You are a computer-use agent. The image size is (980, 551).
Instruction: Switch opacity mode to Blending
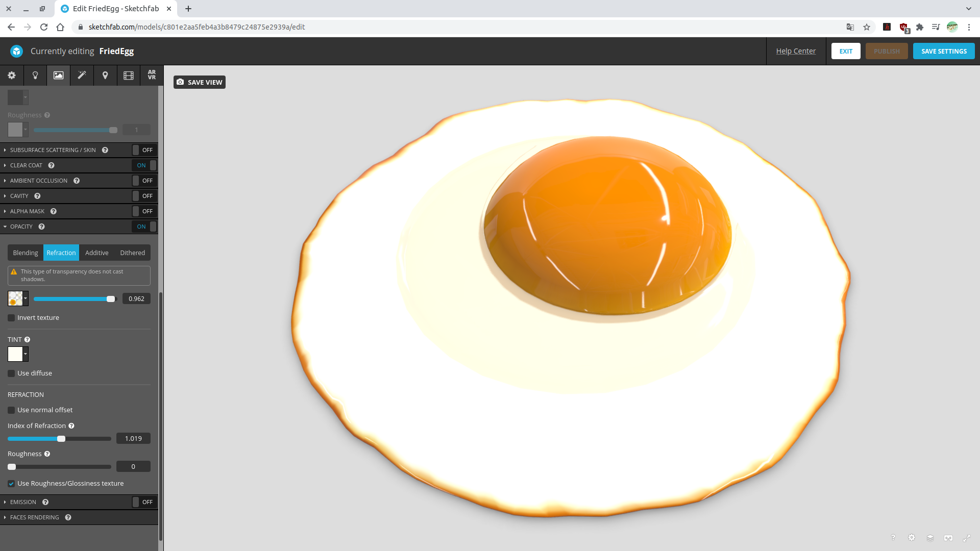[x=26, y=253]
